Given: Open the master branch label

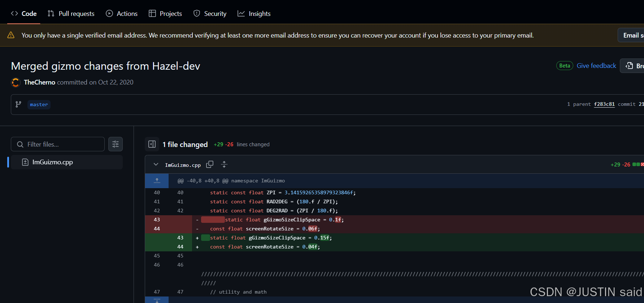Looking at the screenshot, I should pos(39,105).
